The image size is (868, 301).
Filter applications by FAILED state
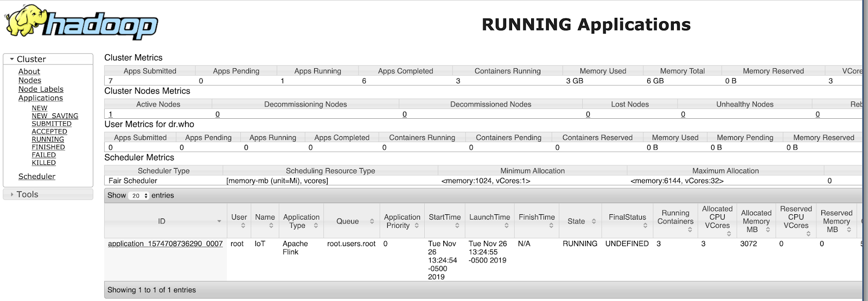pyautogui.click(x=44, y=155)
